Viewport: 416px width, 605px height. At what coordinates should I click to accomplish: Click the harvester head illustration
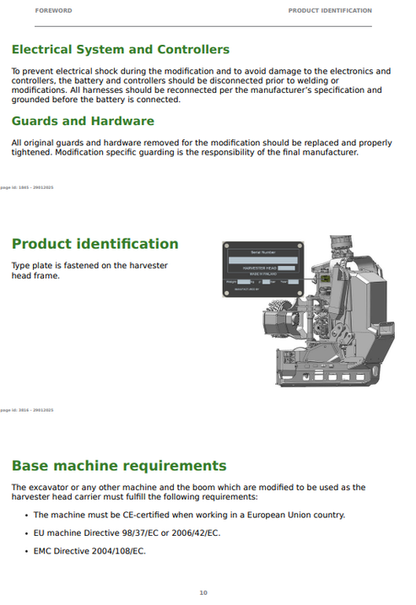(x=328, y=311)
